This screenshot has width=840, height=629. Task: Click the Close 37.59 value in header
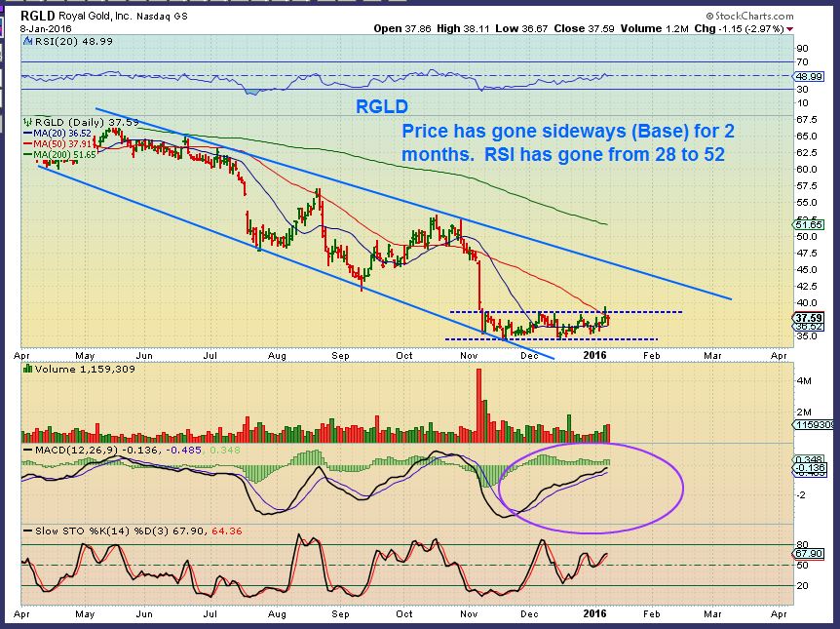(x=584, y=28)
